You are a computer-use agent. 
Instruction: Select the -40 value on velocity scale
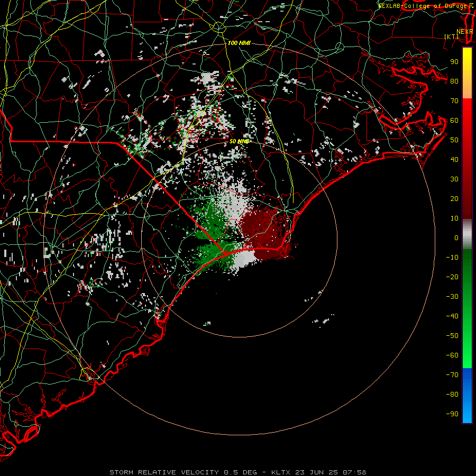[452, 316]
